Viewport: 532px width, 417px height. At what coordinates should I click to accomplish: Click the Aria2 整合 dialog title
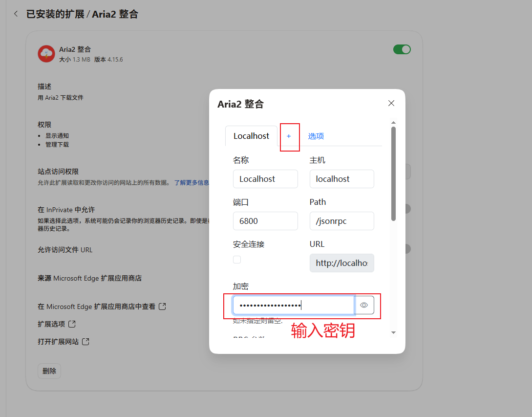click(x=240, y=104)
